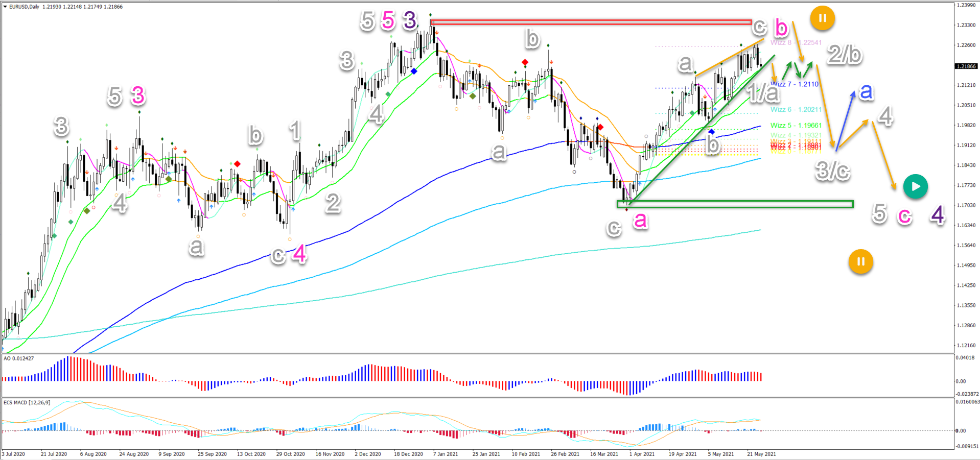Viewport: 980px width, 460px height.
Task: Click the 7 Jan 2021 date label
Action: [446, 454]
